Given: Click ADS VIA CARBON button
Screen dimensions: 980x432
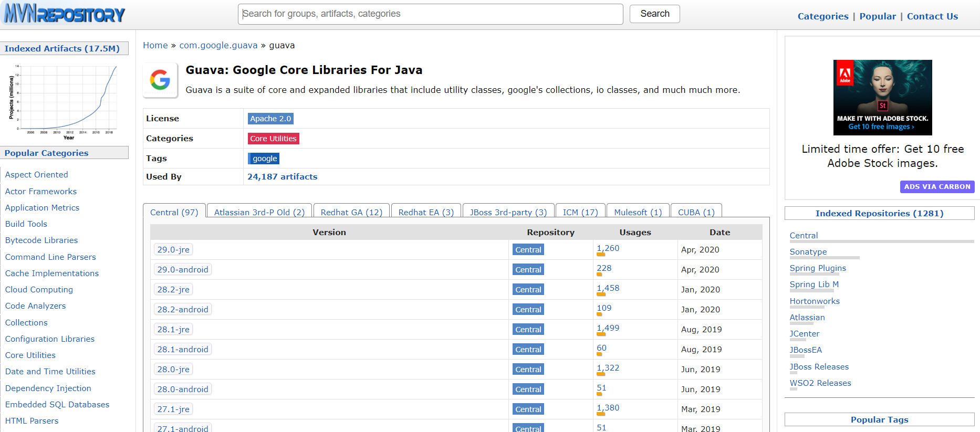Looking at the screenshot, I should pyautogui.click(x=937, y=187).
